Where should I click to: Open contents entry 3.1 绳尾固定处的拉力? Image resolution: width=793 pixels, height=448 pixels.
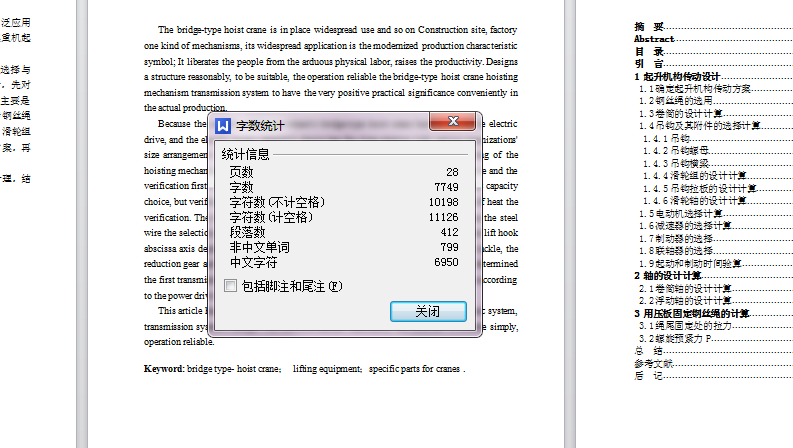(x=715, y=326)
